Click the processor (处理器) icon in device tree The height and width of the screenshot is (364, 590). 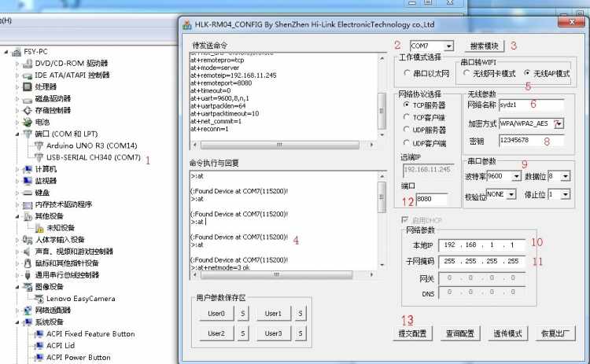pos(28,86)
